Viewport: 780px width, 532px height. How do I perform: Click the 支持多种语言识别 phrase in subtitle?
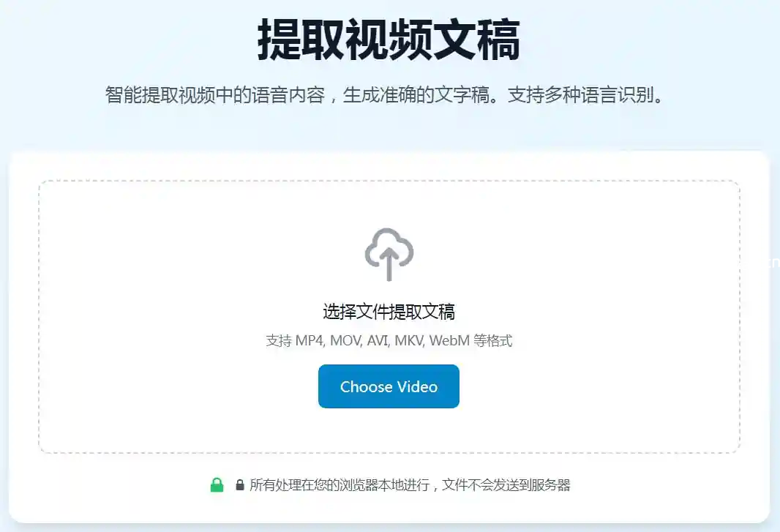point(580,94)
